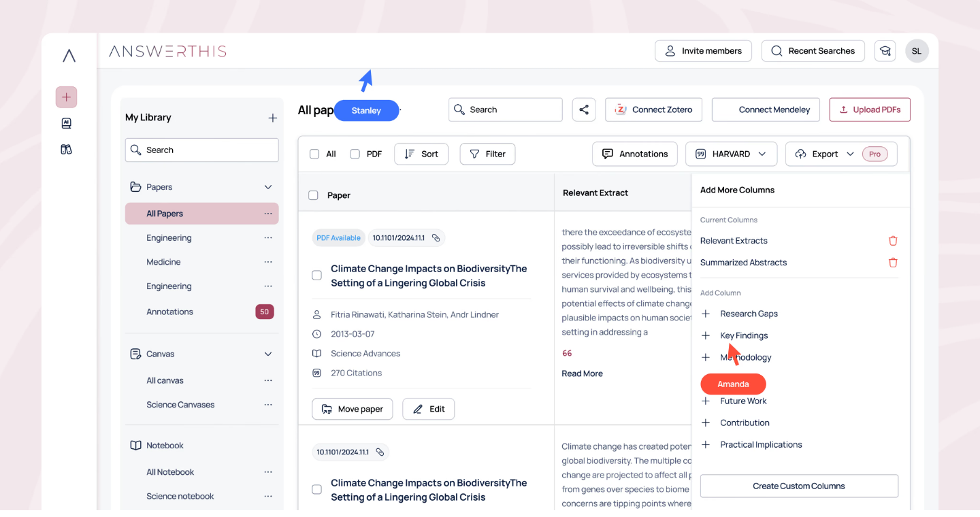This screenshot has width=980, height=517.
Task: Click the link icon next to first DOI
Action: click(436, 238)
